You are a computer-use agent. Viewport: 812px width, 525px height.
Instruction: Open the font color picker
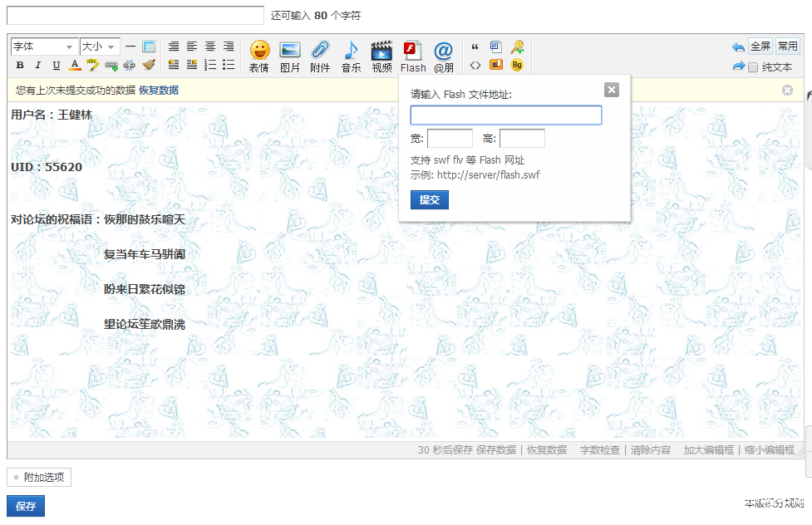[x=75, y=66]
